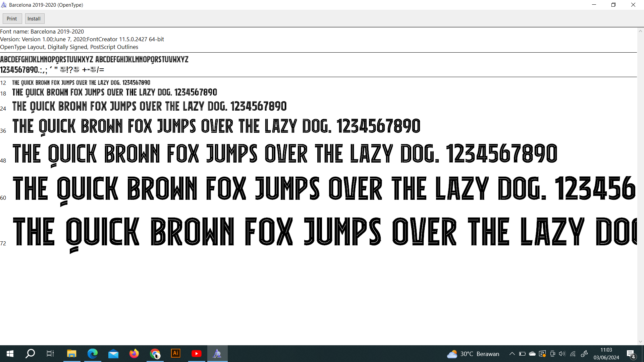The width and height of the screenshot is (644, 362).
Task: Open File Explorer from the taskbar
Action: click(71, 354)
